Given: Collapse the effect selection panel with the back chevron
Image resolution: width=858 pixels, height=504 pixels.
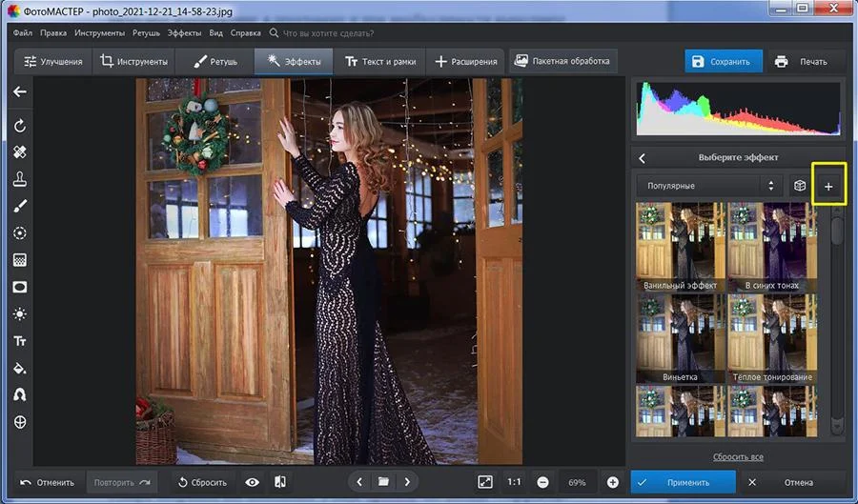Looking at the screenshot, I should [x=643, y=158].
